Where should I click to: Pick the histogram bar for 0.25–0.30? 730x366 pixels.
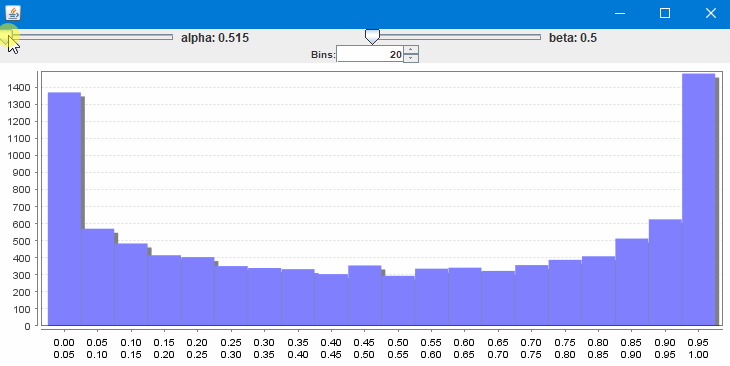(x=231, y=295)
